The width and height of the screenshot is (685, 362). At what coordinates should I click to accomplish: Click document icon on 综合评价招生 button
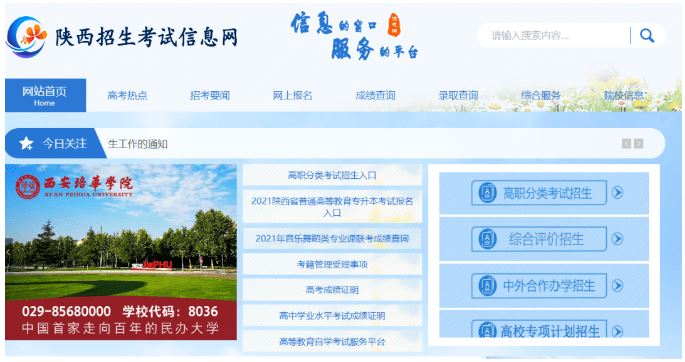pyautogui.click(x=487, y=239)
